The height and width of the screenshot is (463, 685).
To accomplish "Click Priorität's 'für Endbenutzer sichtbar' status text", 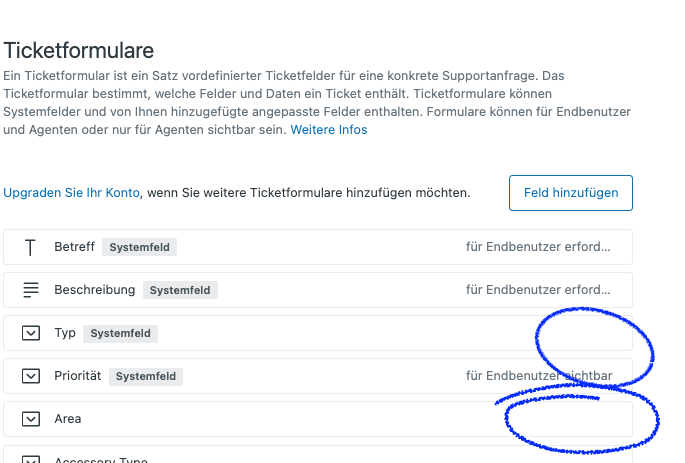I will [538, 376].
